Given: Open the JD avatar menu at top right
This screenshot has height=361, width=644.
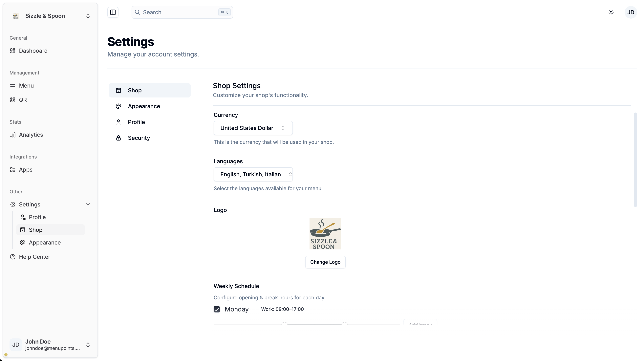Looking at the screenshot, I should coord(631,12).
